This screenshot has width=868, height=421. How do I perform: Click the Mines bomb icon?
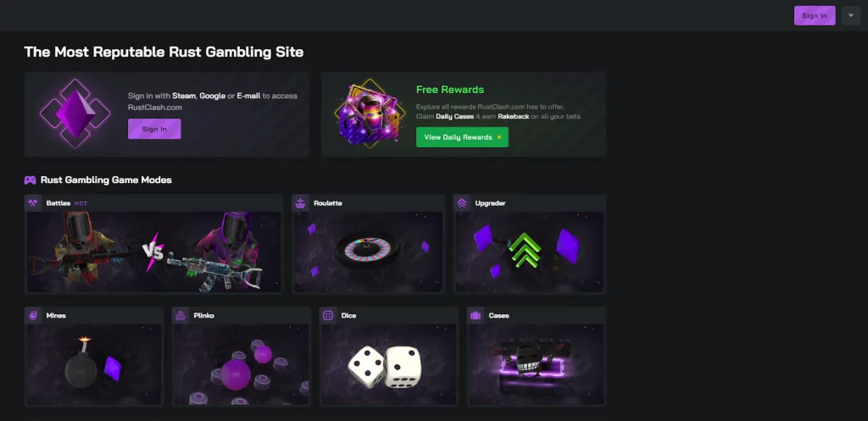(x=33, y=315)
